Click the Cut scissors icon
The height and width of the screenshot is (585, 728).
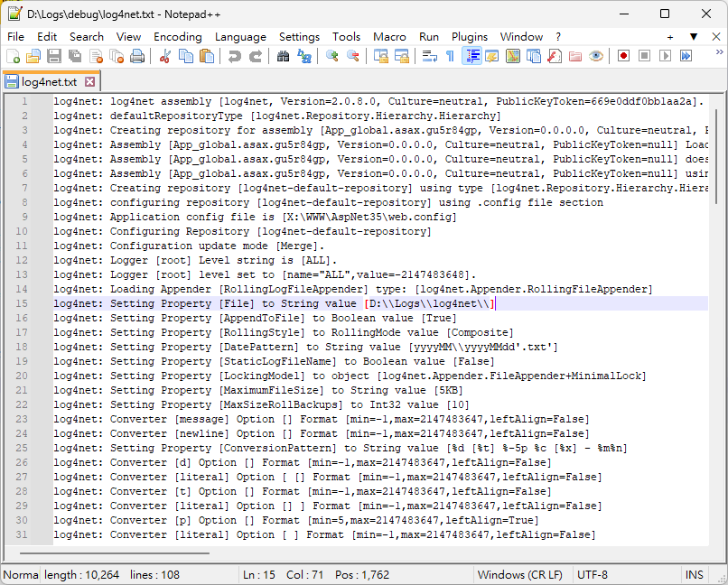[165, 56]
